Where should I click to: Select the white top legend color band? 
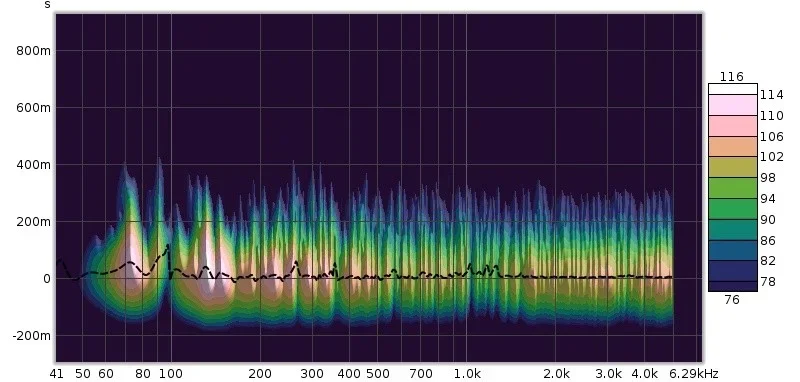[x=733, y=89]
